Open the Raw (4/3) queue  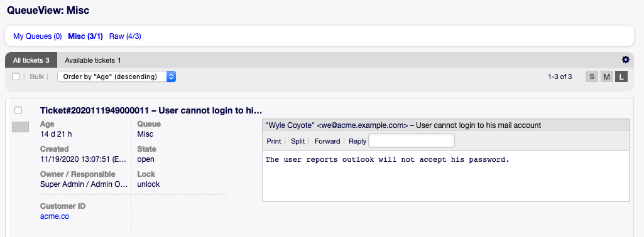pyautogui.click(x=125, y=36)
